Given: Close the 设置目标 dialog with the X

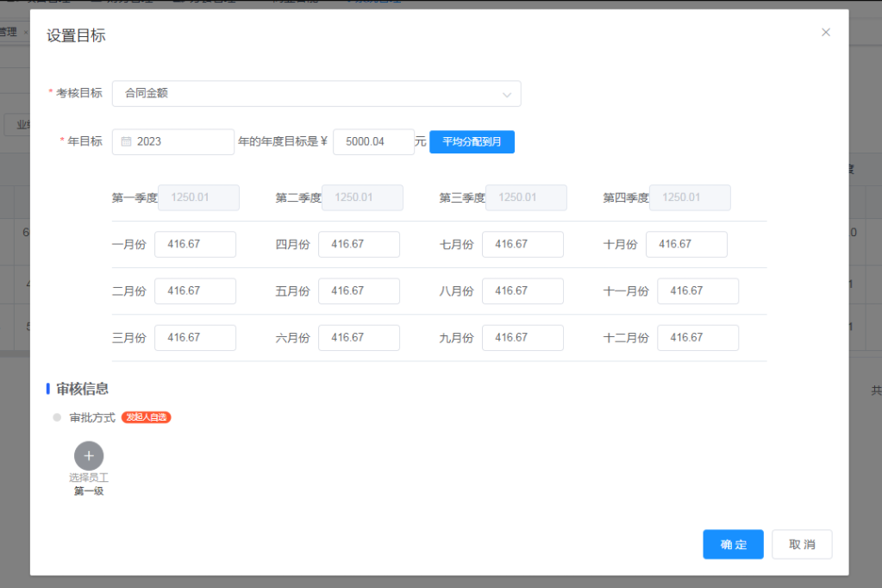Looking at the screenshot, I should [x=825, y=32].
